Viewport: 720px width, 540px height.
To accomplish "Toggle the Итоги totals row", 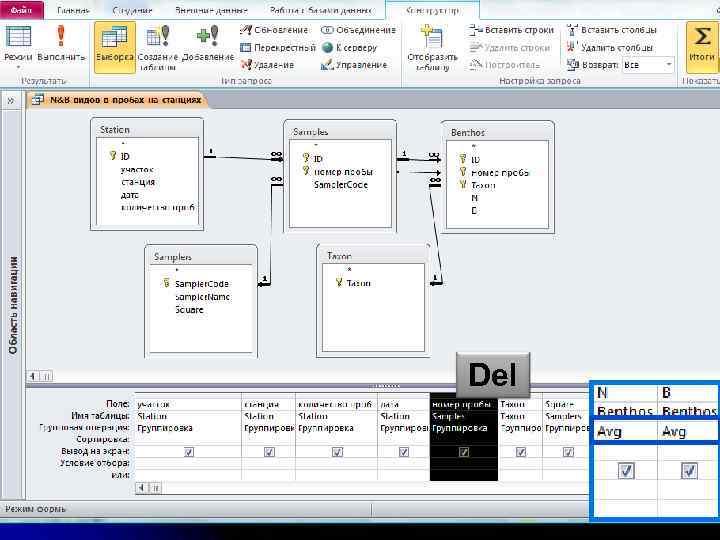I will pos(702,47).
